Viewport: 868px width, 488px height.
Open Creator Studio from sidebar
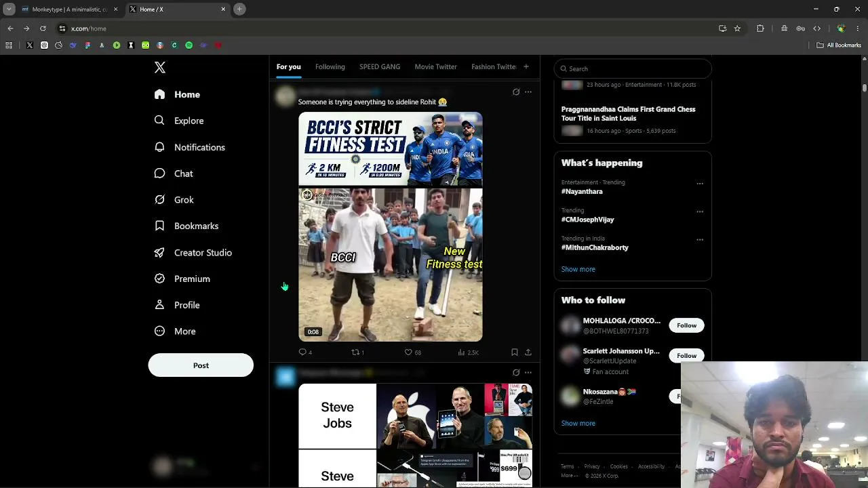(x=193, y=252)
